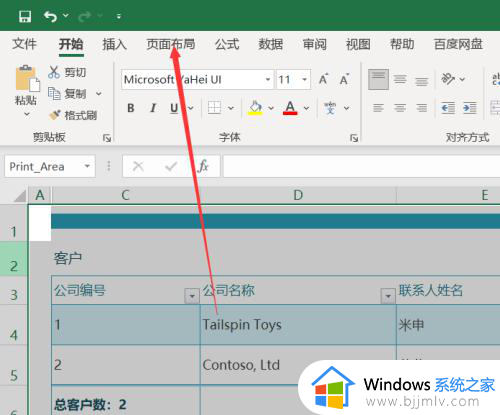Go to the 公式 tab
Image resolution: width=500 pixels, height=415 pixels.
pyautogui.click(x=227, y=44)
